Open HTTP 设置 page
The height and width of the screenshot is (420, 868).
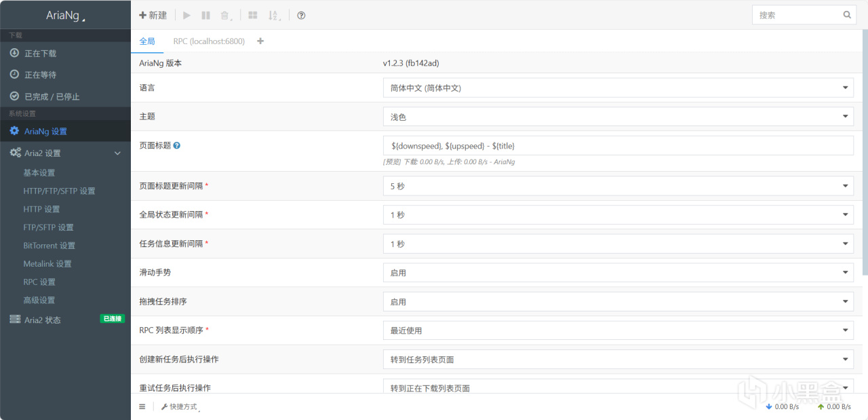coord(41,209)
